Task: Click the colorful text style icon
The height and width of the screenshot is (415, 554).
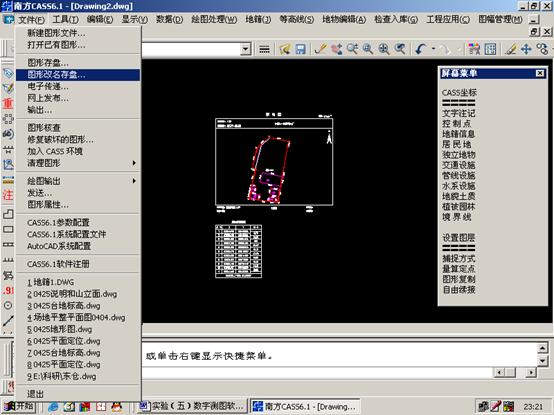Action: (x=474, y=49)
